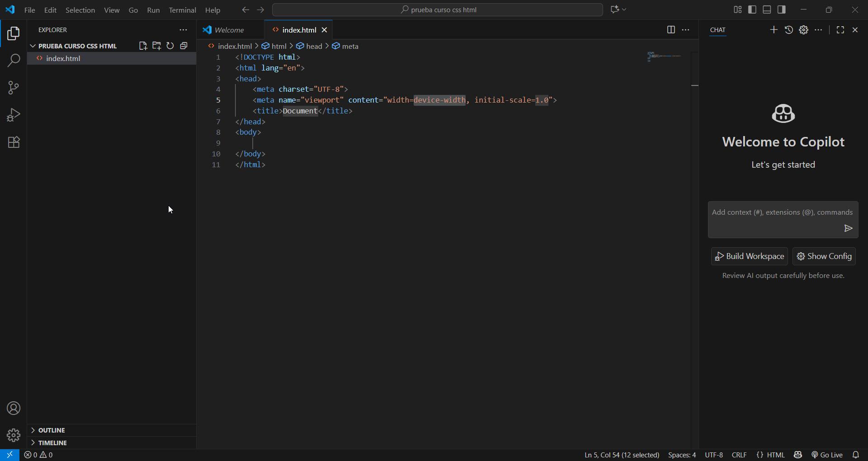868x461 pixels.
Task: Create a new folder in explorer
Action: (x=156, y=46)
